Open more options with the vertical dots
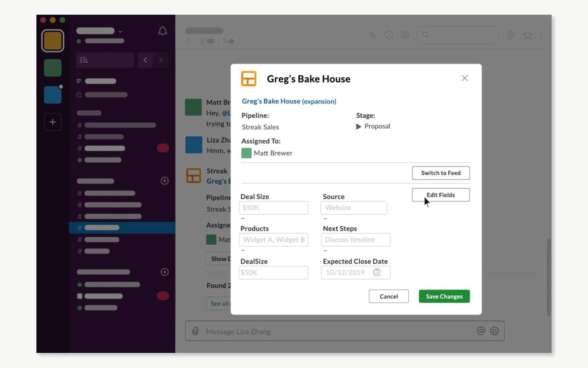This screenshot has height=368, width=588. coord(542,35)
